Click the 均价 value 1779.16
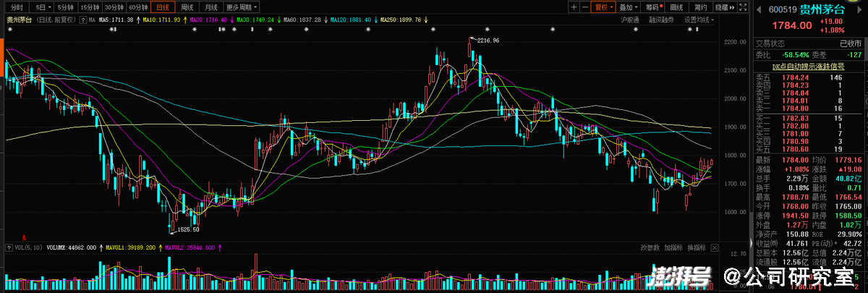The width and height of the screenshot is (868, 293). click(849, 159)
